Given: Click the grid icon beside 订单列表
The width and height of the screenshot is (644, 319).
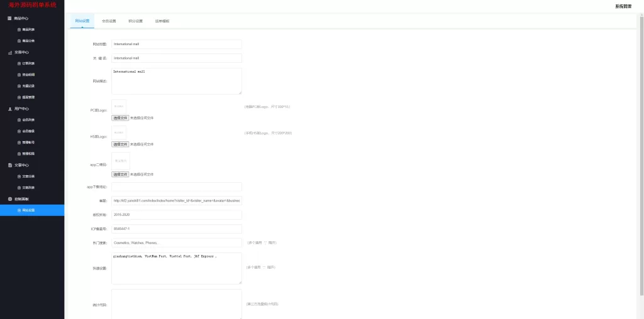Looking at the screenshot, I should (19, 63).
